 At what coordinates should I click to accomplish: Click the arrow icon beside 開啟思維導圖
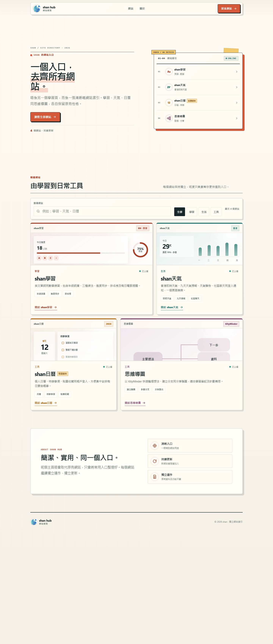[144, 403]
